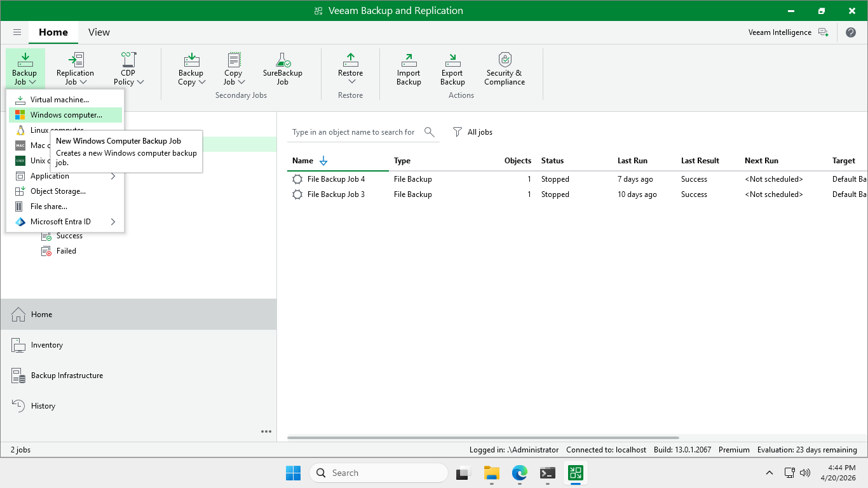
Task: Open the Copy Job ribbon button
Action: pos(233,69)
